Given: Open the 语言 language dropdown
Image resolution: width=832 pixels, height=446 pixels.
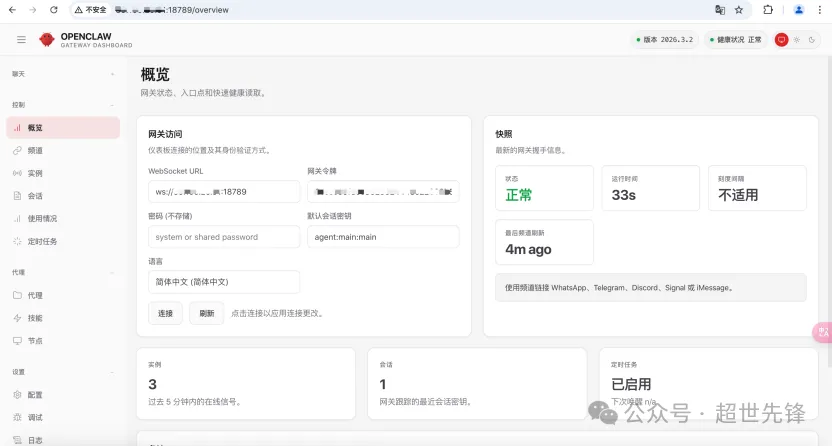Looking at the screenshot, I should point(224,282).
